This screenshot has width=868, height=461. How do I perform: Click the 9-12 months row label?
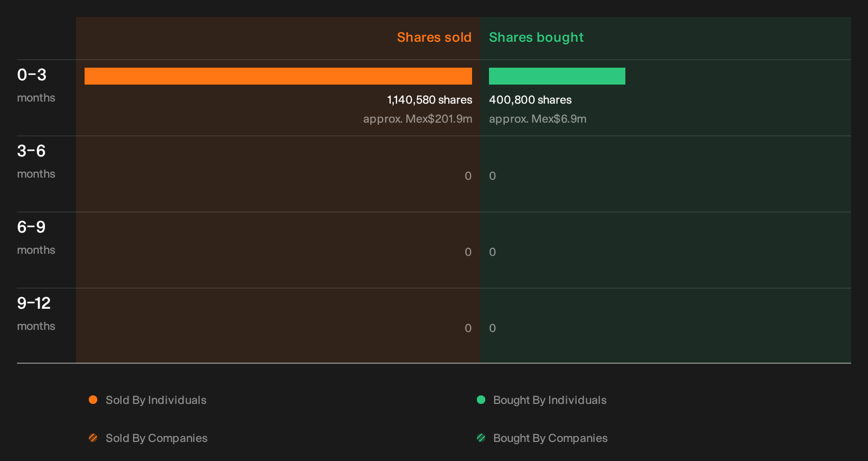(x=36, y=314)
